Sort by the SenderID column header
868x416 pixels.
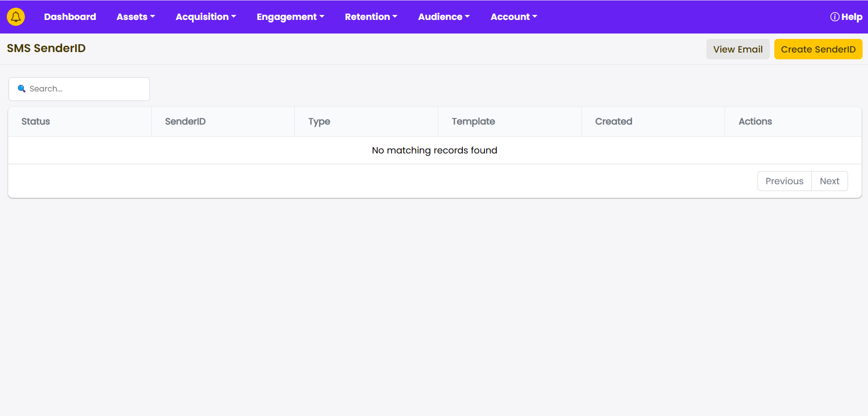point(185,121)
